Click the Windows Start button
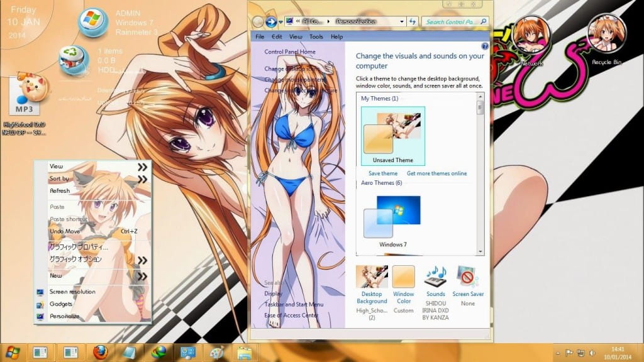644x362 pixels. (x=12, y=353)
